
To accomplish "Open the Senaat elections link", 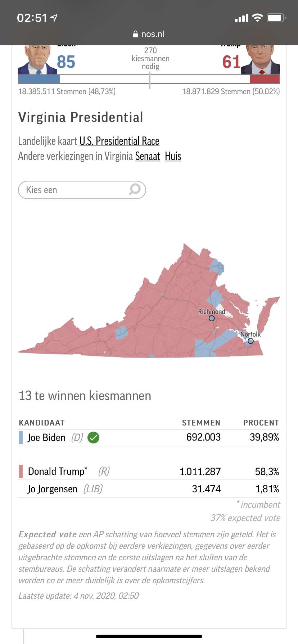I will click(148, 156).
